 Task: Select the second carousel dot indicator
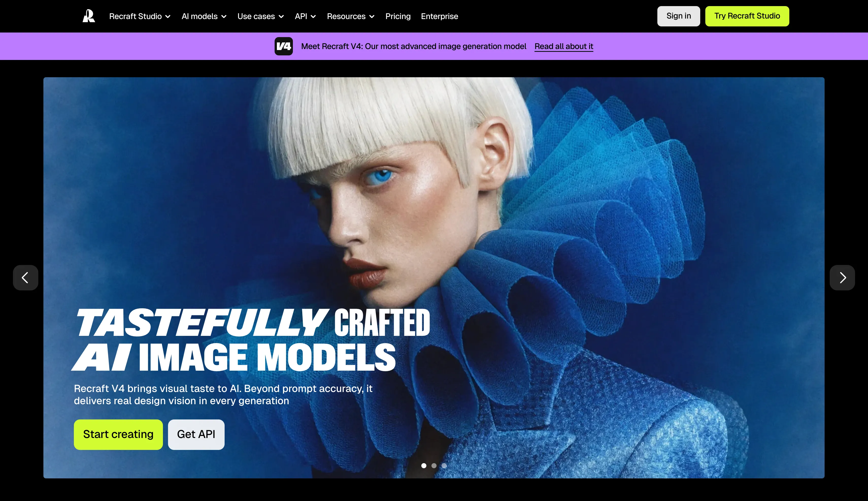(x=434, y=465)
